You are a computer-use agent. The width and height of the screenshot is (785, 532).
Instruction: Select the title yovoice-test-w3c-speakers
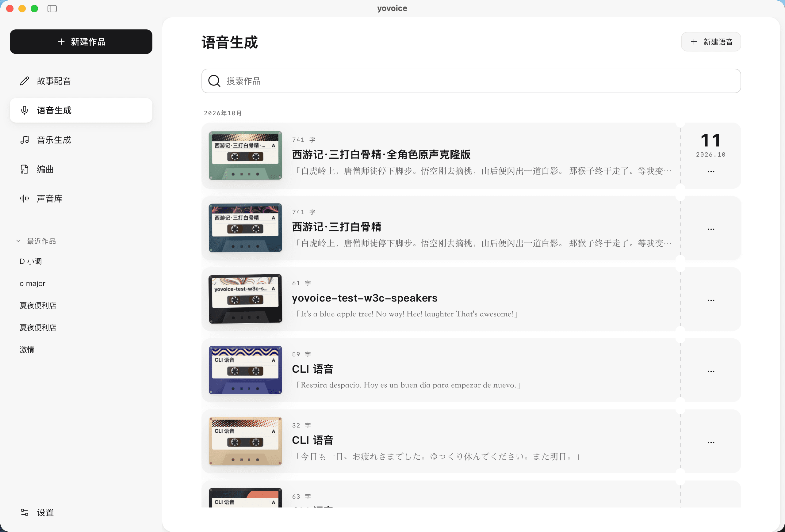click(365, 298)
